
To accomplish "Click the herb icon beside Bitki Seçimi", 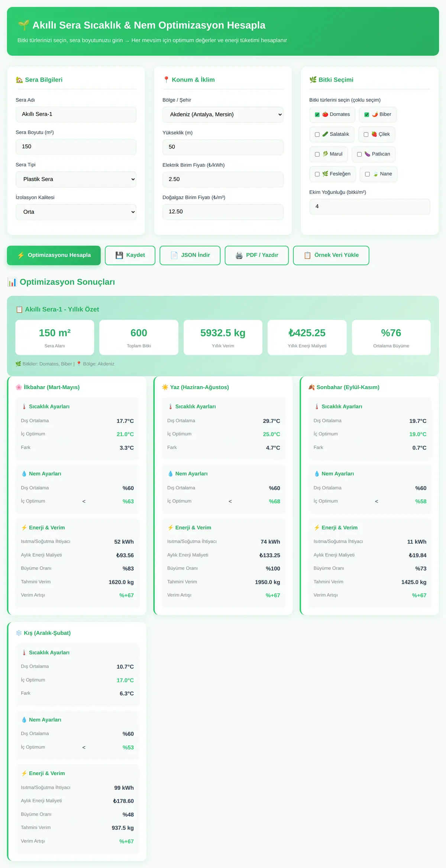I will 313,80.
